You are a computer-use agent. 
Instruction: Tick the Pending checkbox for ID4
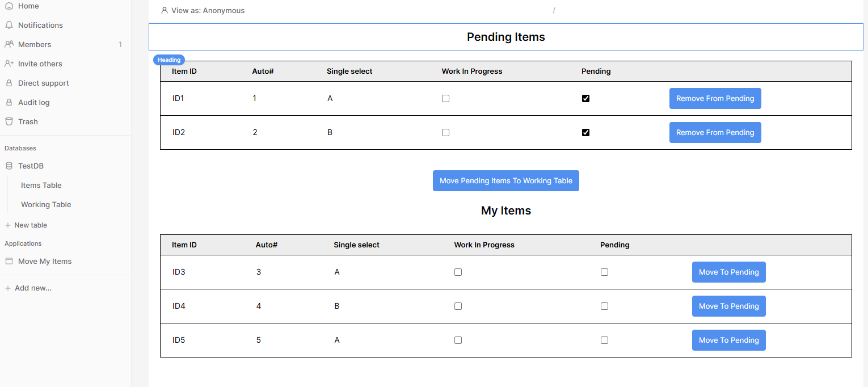(604, 306)
